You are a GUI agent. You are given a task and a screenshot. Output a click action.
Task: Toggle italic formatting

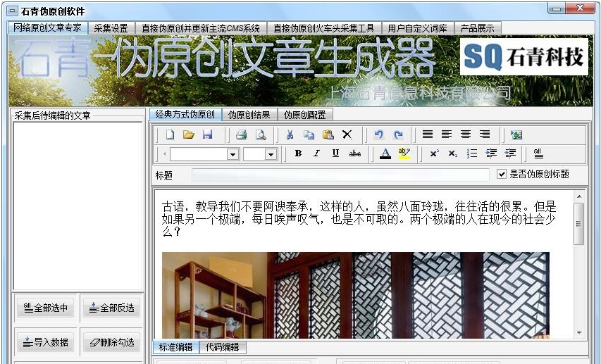(316, 153)
